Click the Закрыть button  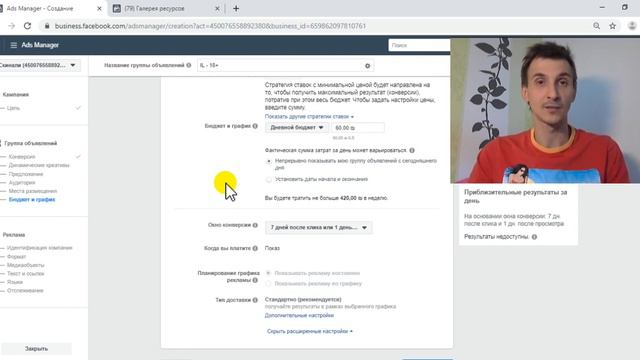click(x=36, y=349)
